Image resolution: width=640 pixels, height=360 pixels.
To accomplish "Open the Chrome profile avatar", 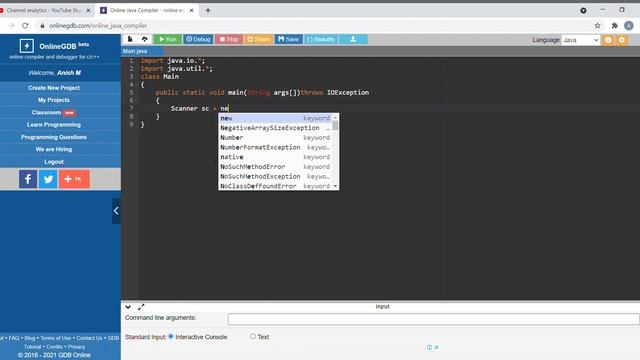I will coord(629,26).
